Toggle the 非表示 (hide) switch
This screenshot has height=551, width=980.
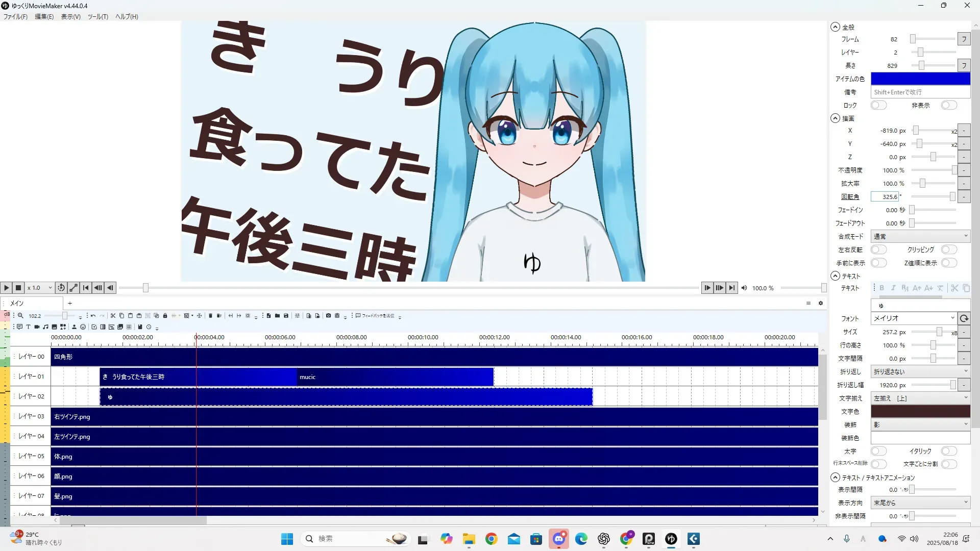(x=948, y=106)
